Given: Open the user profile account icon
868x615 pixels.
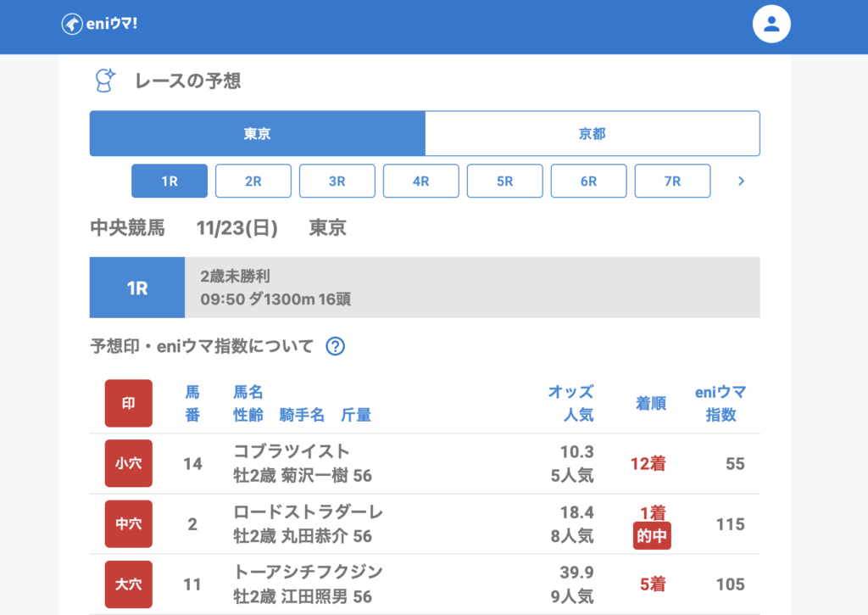Looking at the screenshot, I should [x=771, y=24].
